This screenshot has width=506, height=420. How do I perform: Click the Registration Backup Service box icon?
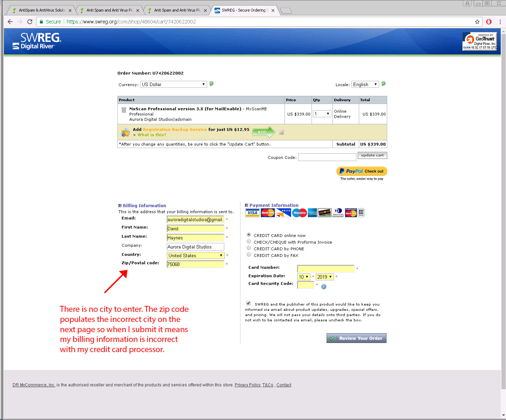click(x=125, y=132)
